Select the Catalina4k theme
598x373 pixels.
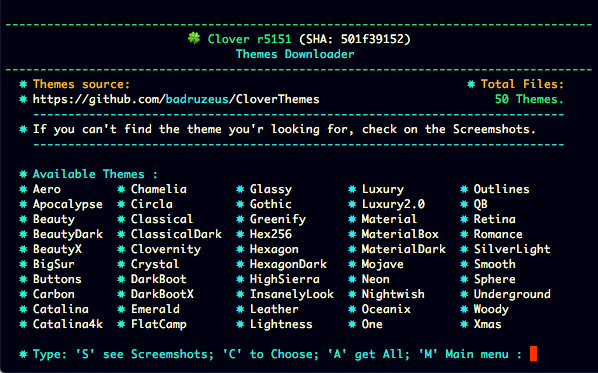tap(68, 324)
